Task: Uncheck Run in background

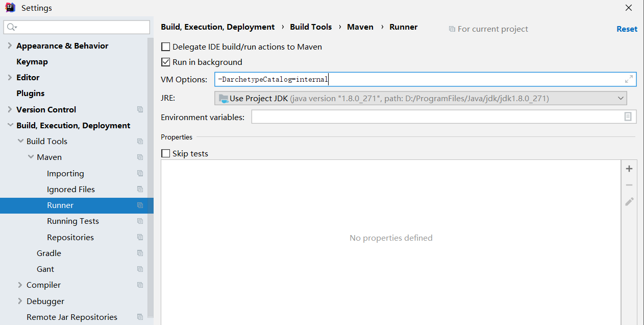Action: (165, 62)
